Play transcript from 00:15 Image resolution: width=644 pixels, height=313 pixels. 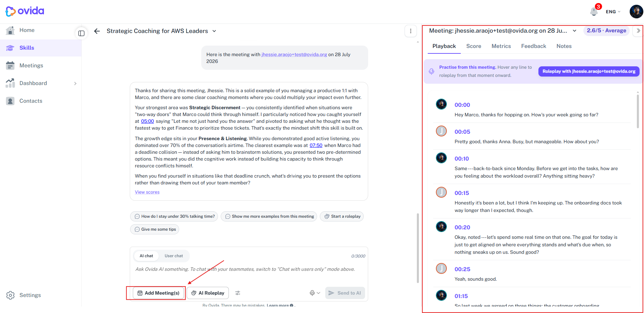[x=461, y=193]
